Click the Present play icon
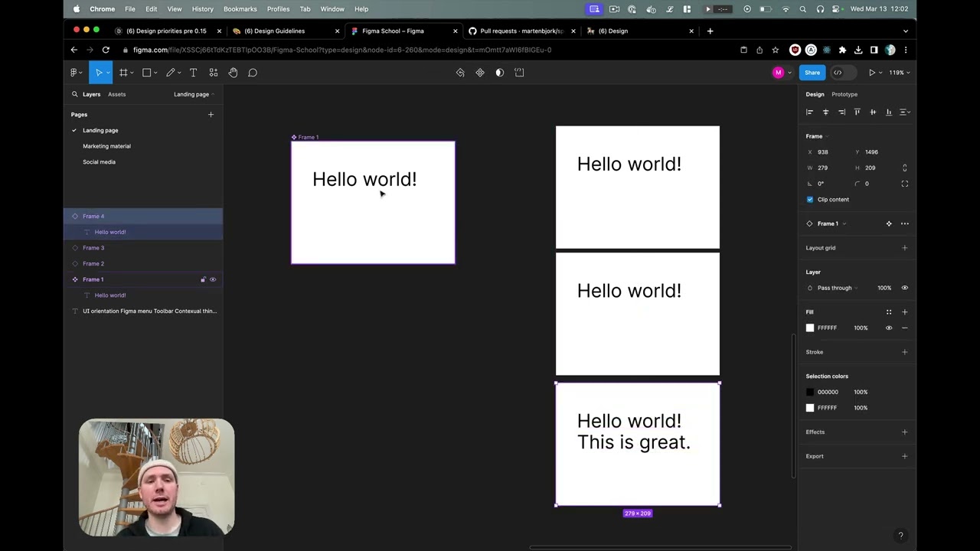The height and width of the screenshot is (551, 980). pos(872,73)
